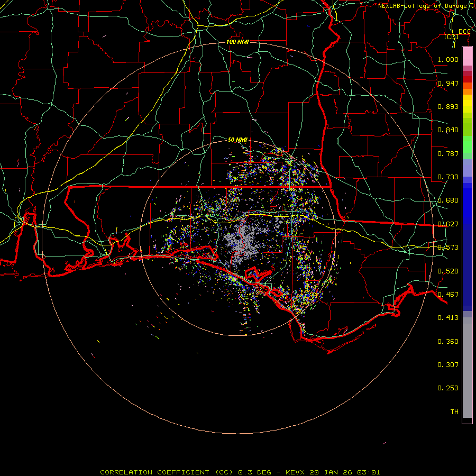Click the black TH swatch at scale bottom
Image resolution: width=476 pixels, height=476 pixels.
click(467, 420)
